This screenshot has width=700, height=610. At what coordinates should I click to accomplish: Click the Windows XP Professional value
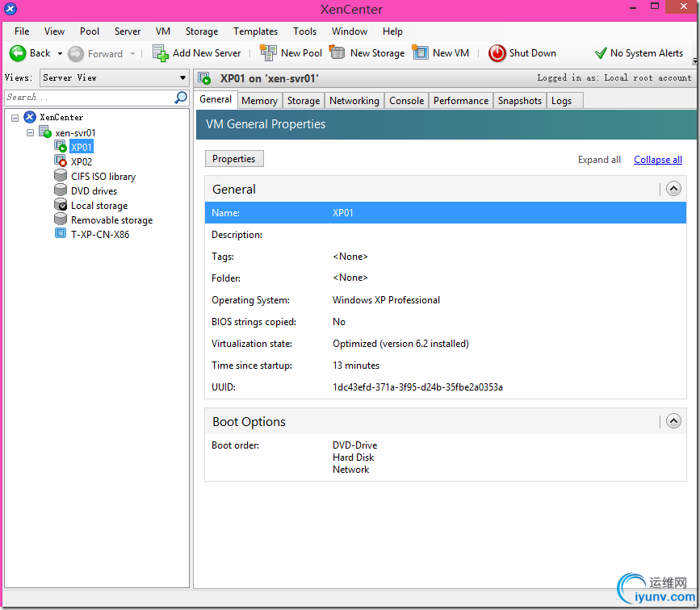tap(386, 300)
